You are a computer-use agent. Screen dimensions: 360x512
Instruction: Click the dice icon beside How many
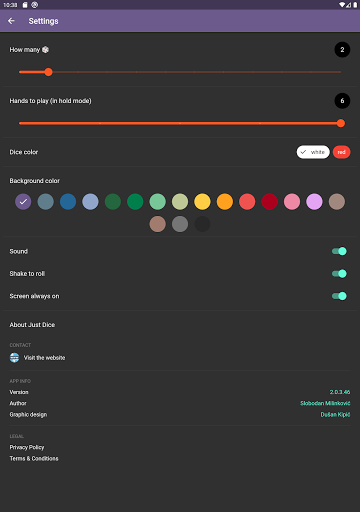[45, 50]
